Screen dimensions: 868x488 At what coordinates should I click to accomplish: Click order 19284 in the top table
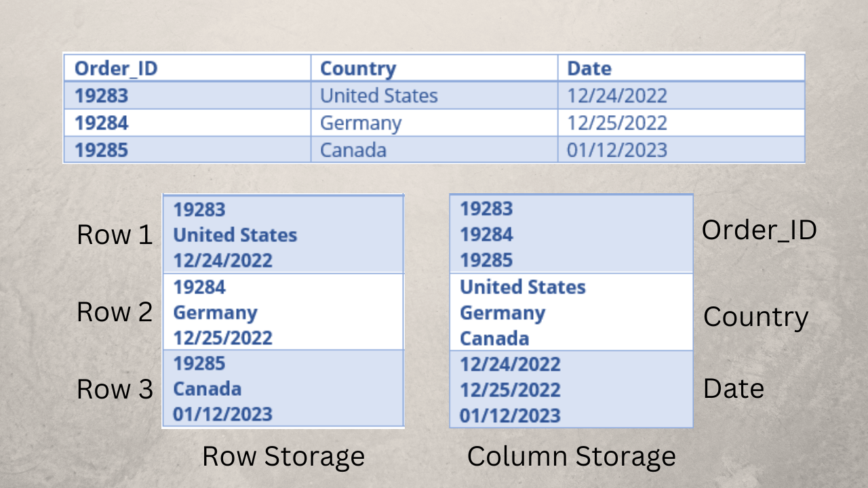click(x=101, y=123)
